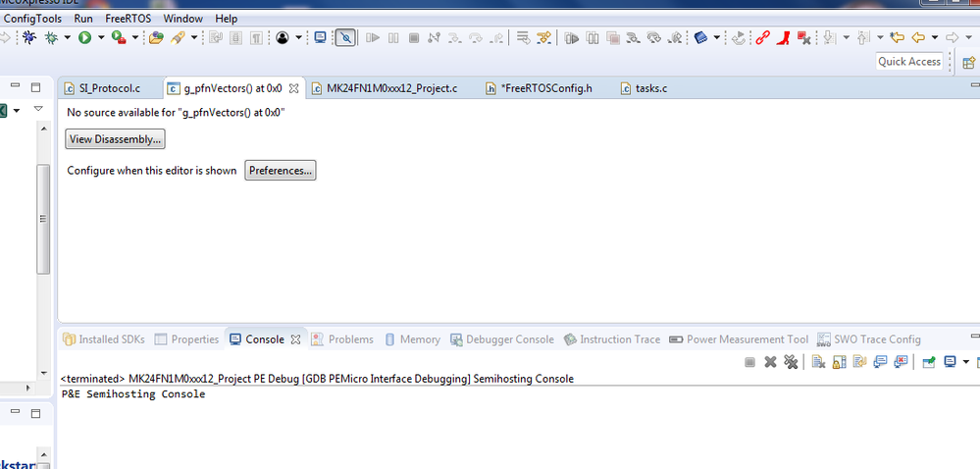Open dropdown next to user profile icon
The height and width of the screenshot is (469, 980).
[x=298, y=38]
